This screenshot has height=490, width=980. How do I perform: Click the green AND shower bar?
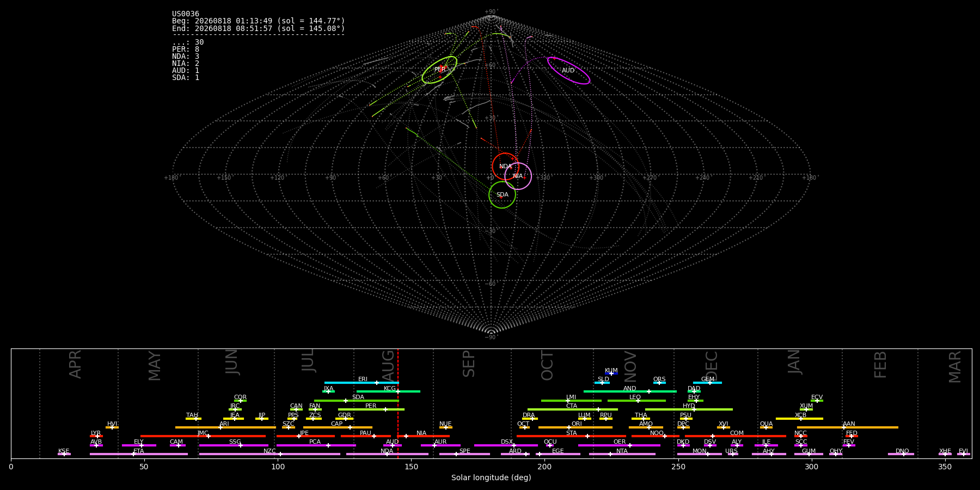point(630,391)
